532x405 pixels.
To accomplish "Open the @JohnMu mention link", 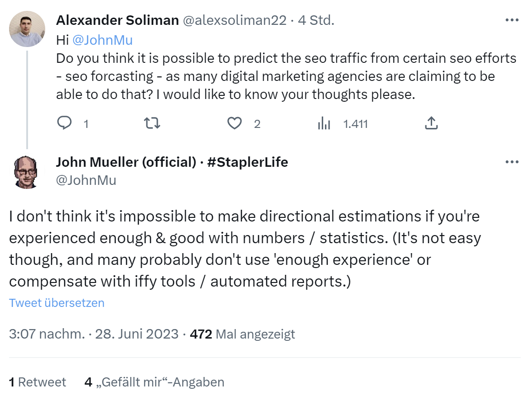I will (103, 40).
